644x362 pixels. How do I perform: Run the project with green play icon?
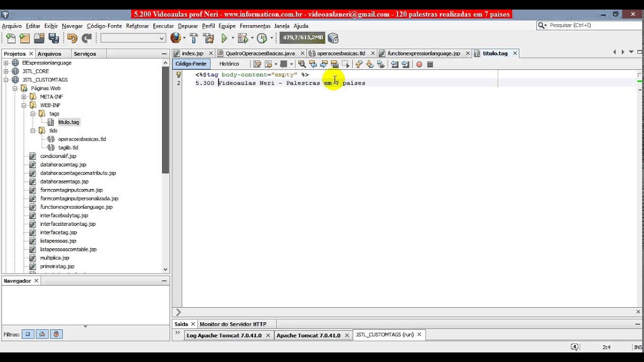(x=224, y=38)
